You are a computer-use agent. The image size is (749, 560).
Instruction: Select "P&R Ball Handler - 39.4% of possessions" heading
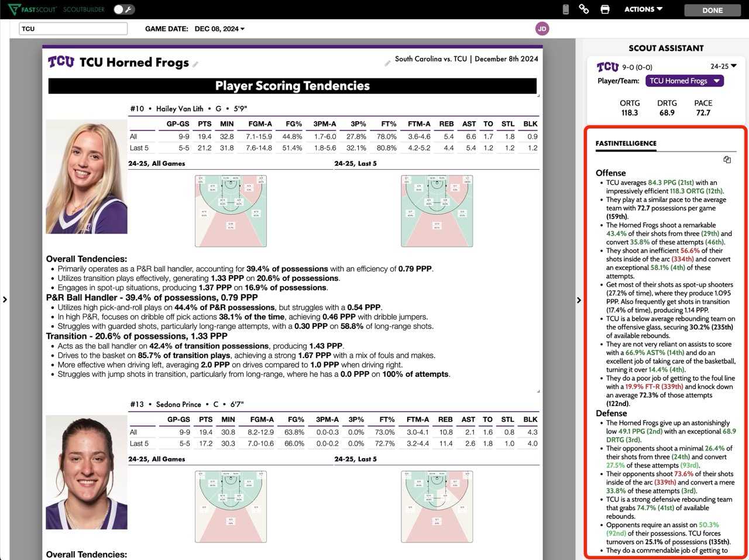[152, 297]
